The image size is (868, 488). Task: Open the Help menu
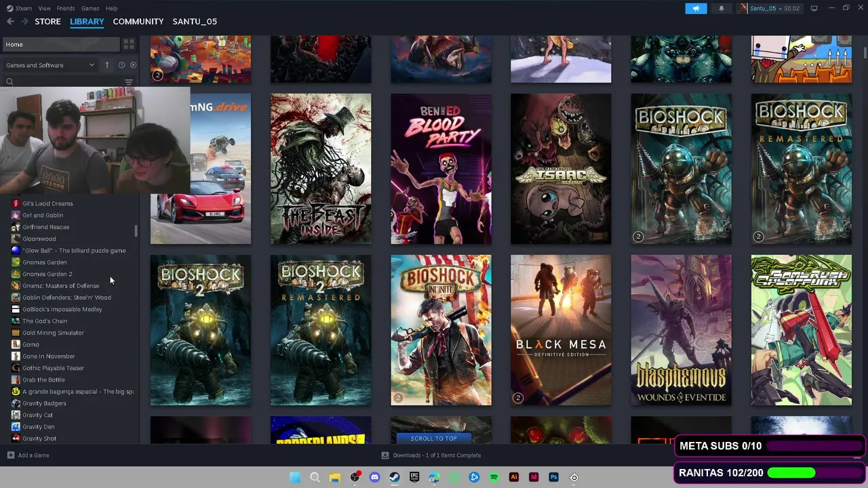(111, 8)
